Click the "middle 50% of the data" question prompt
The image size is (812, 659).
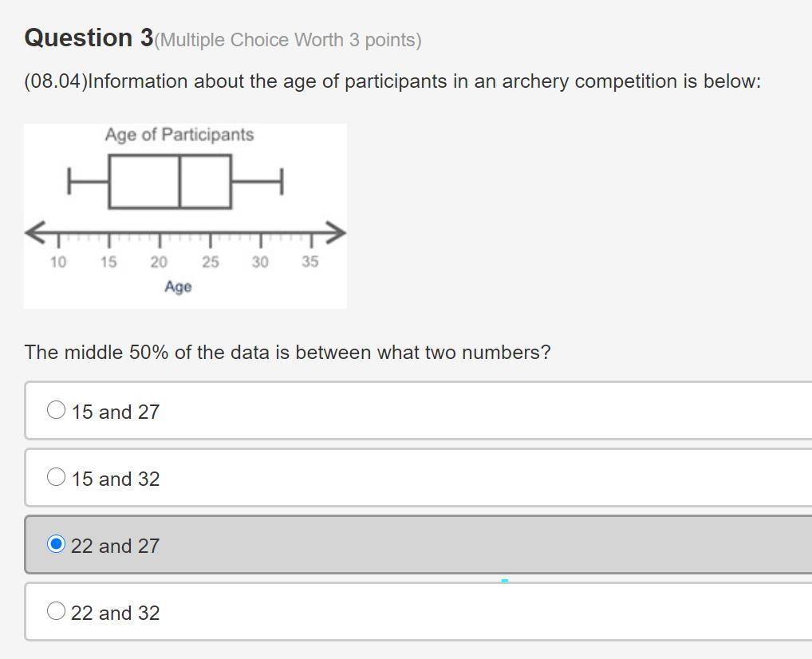tap(287, 353)
